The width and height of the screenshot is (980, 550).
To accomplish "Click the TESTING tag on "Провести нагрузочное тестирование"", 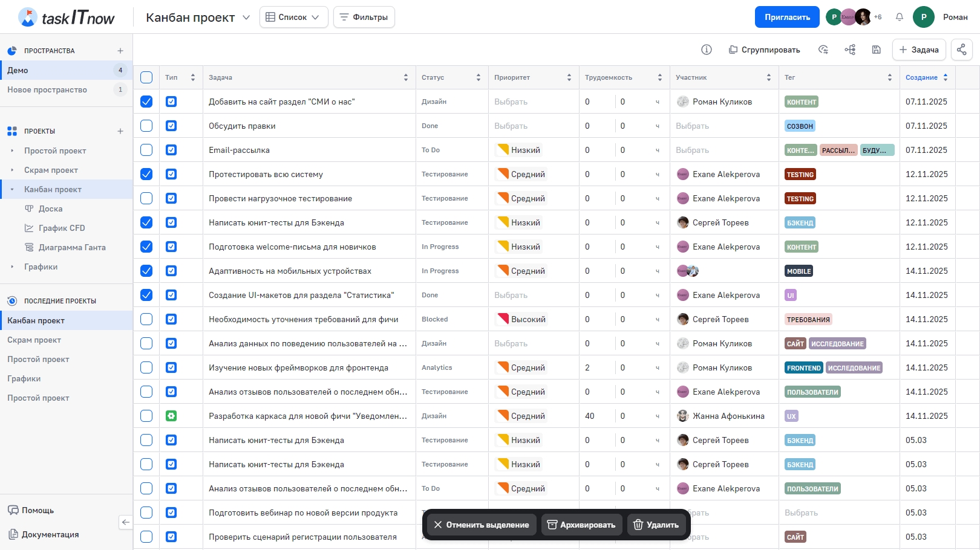I will pyautogui.click(x=800, y=198).
